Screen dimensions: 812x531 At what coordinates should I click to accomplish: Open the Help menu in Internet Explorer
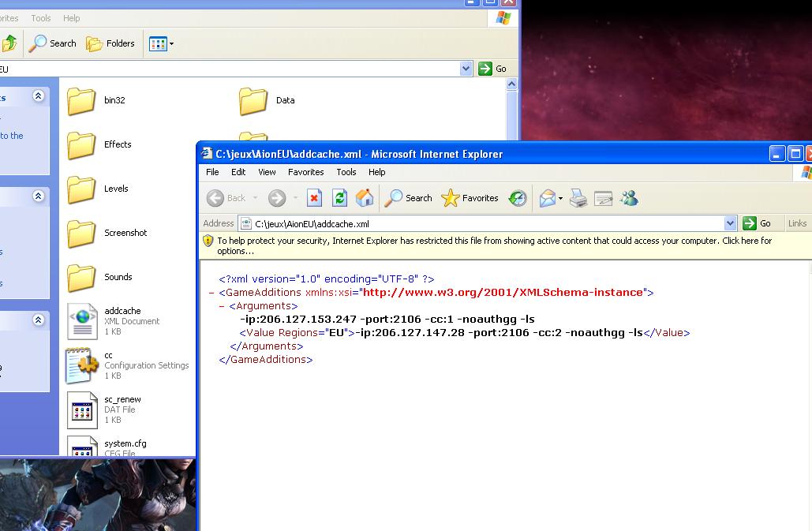pyautogui.click(x=376, y=172)
